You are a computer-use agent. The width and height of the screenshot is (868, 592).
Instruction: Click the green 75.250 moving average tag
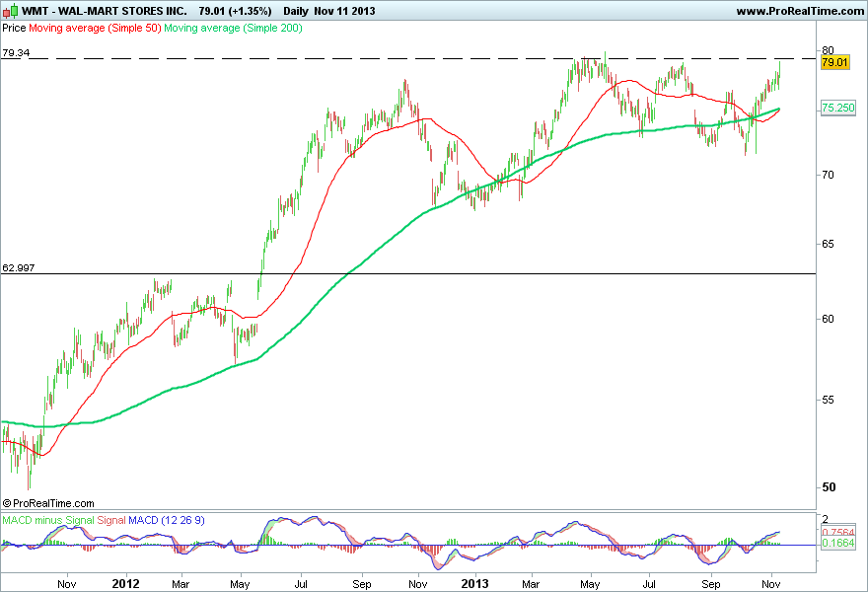[x=838, y=108]
